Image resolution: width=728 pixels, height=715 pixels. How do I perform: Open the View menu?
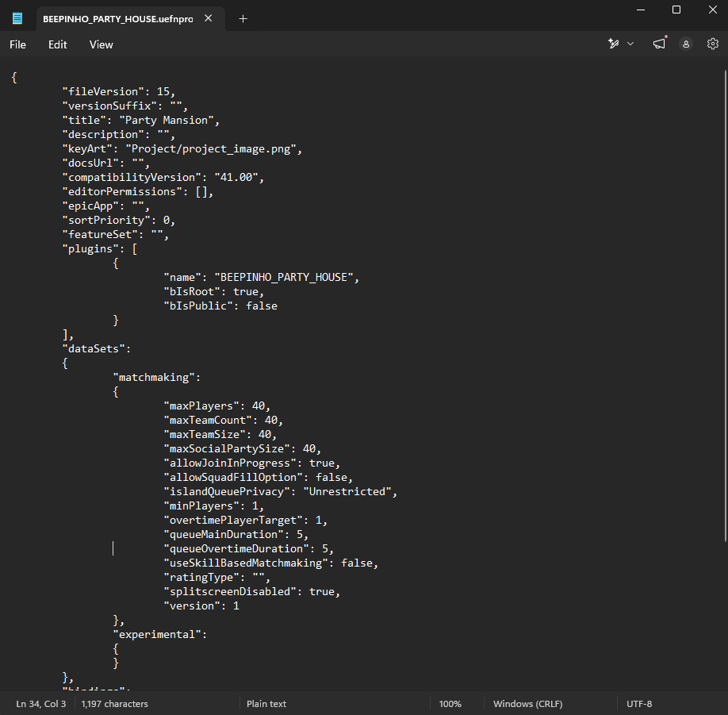pyautogui.click(x=102, y=44)
